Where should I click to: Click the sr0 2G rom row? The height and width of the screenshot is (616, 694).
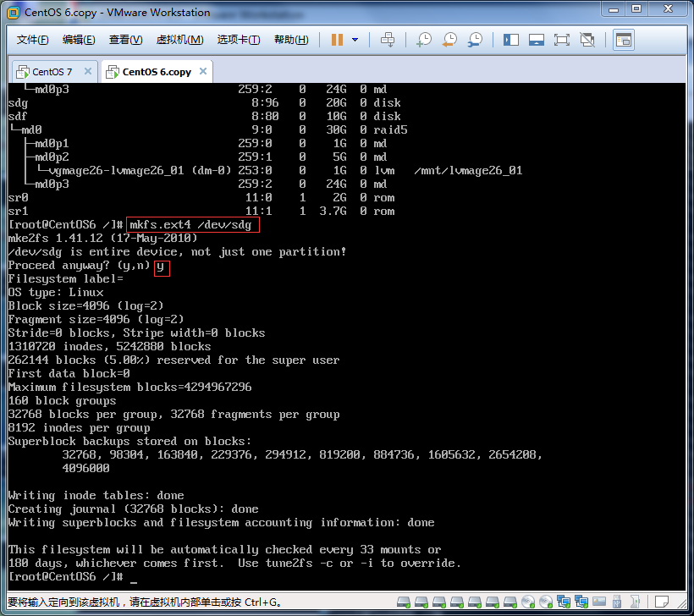201,198
